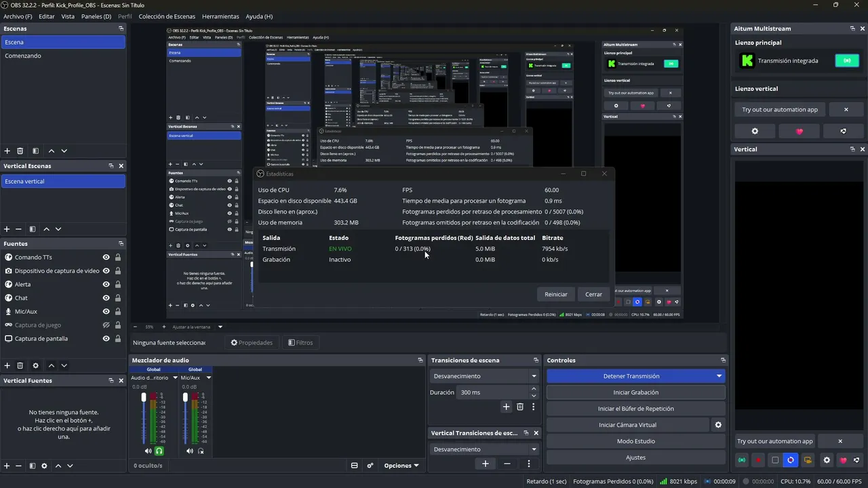Hide the Mic/Aux source in Fuentes
The width and height of the screenshot is (868, 488).
click(x=106, y=312)
